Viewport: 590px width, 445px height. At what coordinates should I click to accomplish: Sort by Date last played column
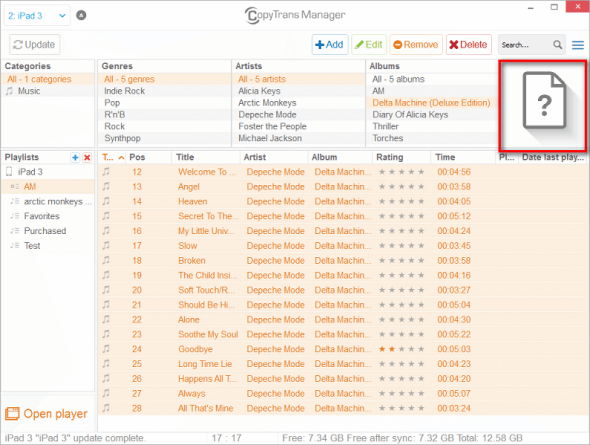[553, 158]
